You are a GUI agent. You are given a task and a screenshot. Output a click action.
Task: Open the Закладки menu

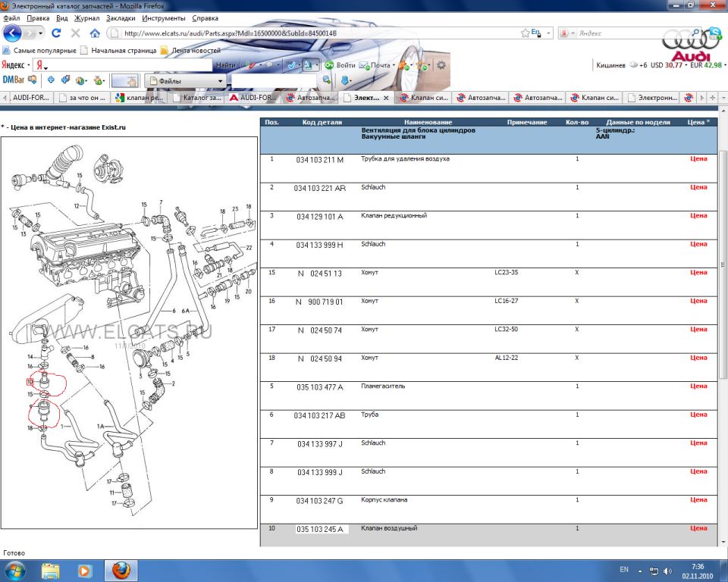[121, 18]
